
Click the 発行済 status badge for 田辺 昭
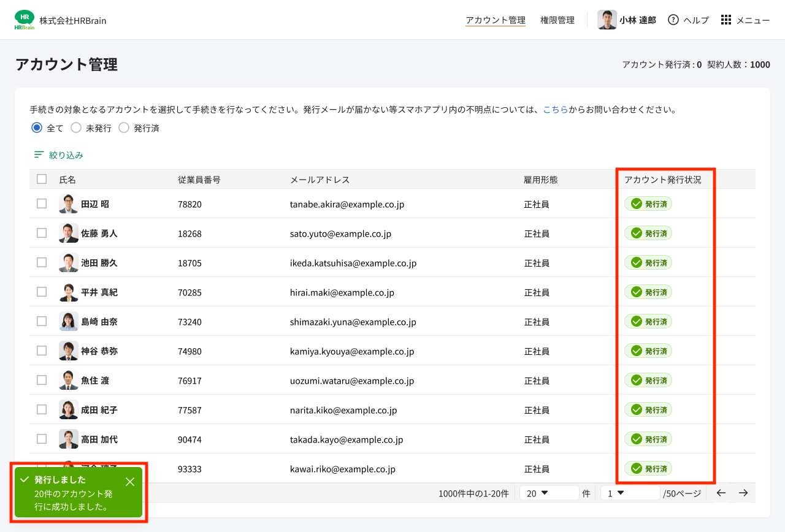coord(648,204)
